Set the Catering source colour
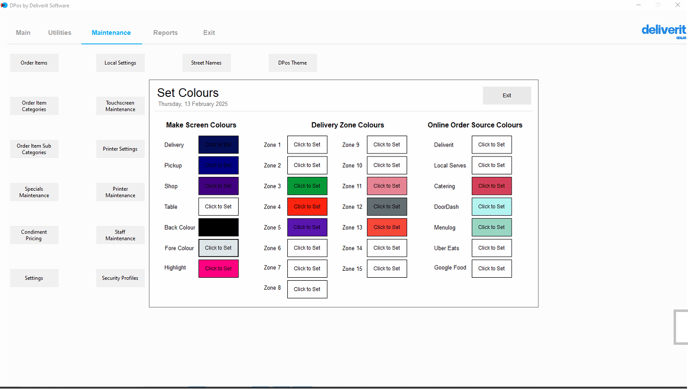 (491, 186)
